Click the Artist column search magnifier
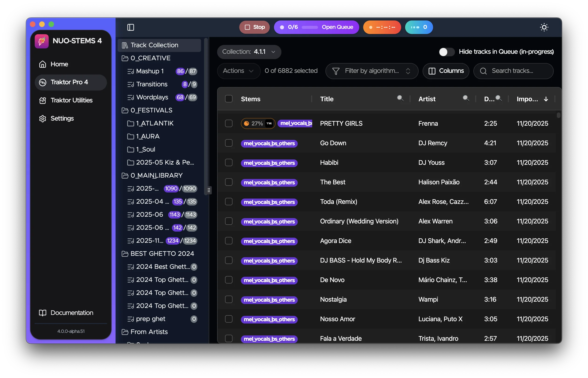The width and height of the screenshot is (588, 378). click(466, 98)
